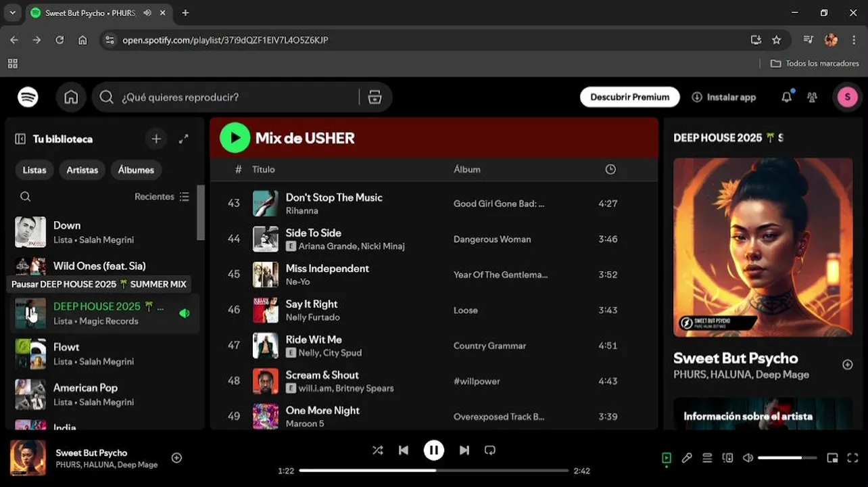Seek in song progress bar
868x487 pixels.
click(x=434, y=470)
